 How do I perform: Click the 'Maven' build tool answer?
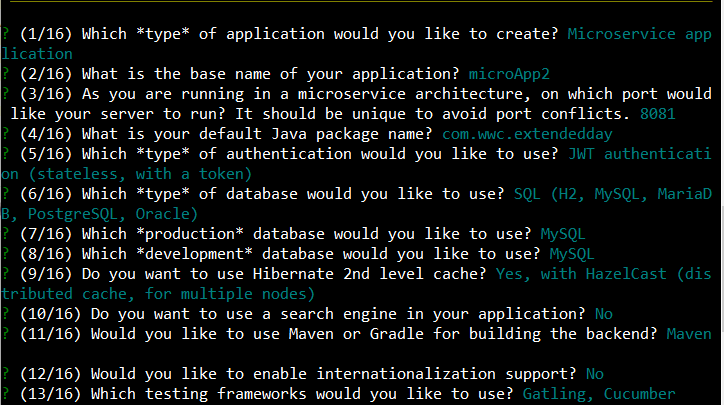coord(689,334)
